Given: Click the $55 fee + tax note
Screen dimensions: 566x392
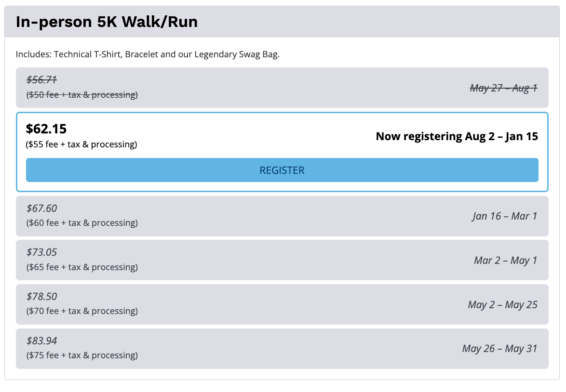Looking at the screenshot, I should click(x=81, y=144).
